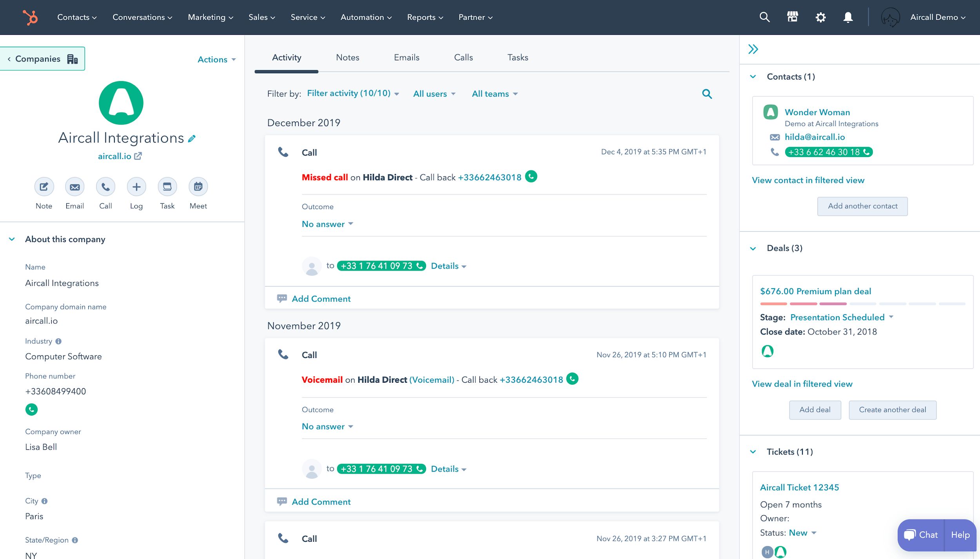Click Add another contact
980x559 pixels.
862,206
